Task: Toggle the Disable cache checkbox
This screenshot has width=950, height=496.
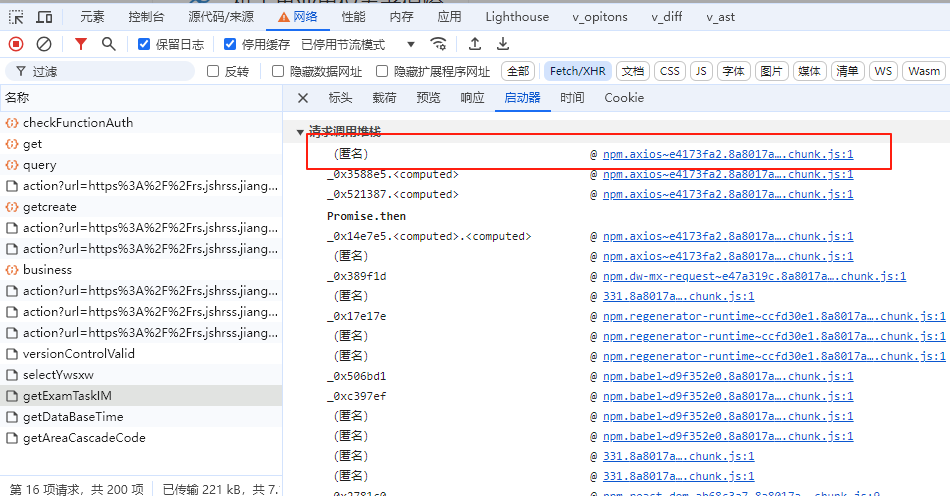Action: pyautogui.click(x=230, y=44)
